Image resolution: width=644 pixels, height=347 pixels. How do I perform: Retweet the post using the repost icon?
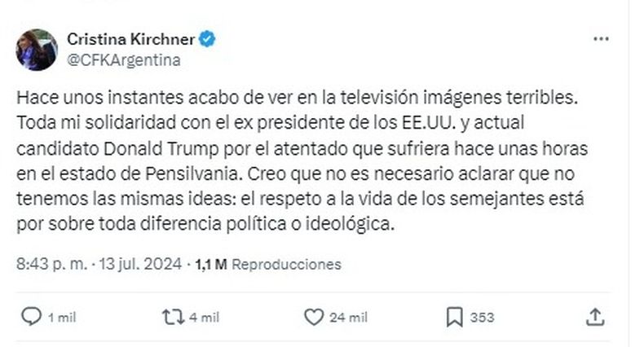[171, 317]
